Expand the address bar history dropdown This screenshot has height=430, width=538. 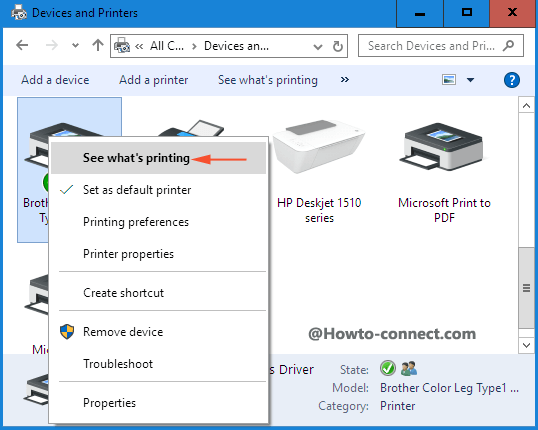318,46
